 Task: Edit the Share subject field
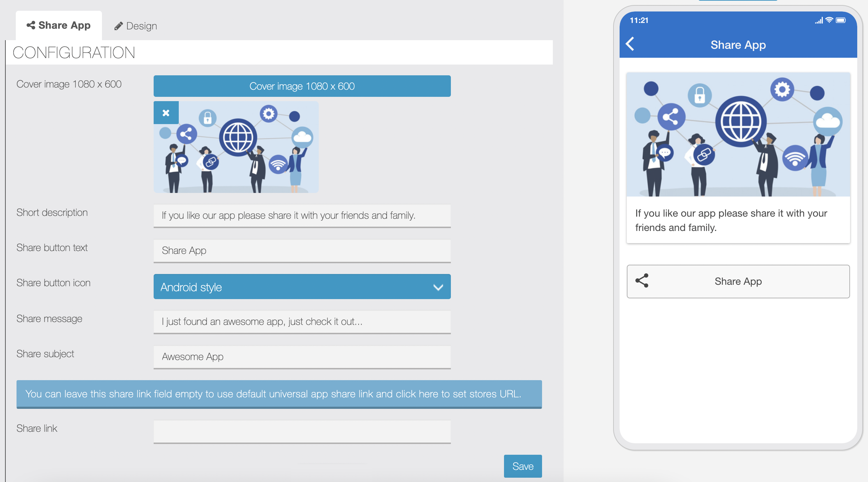click(302, 357)
